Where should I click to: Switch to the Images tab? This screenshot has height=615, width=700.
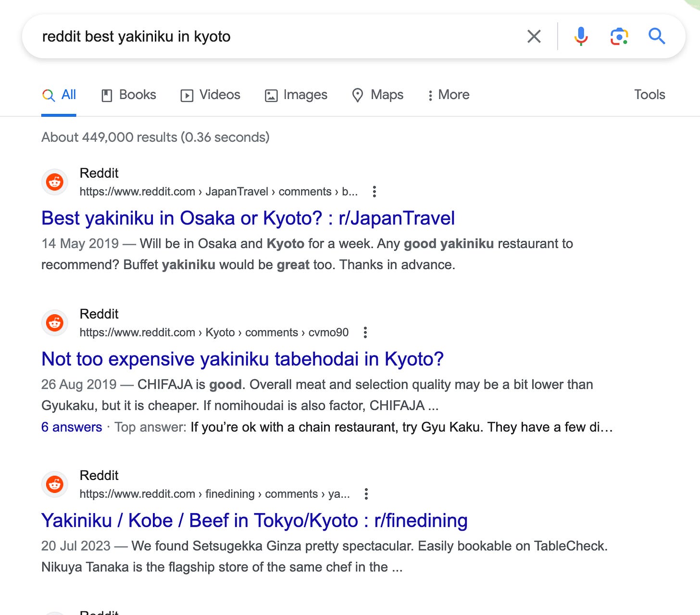[x=296, y=95]
